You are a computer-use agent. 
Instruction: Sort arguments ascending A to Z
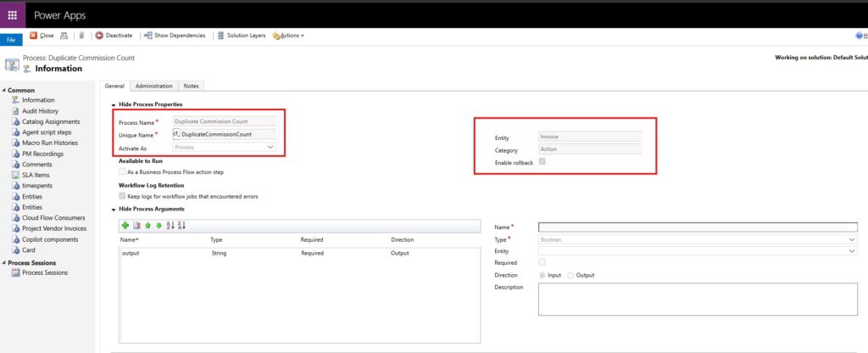coord(170,225)
